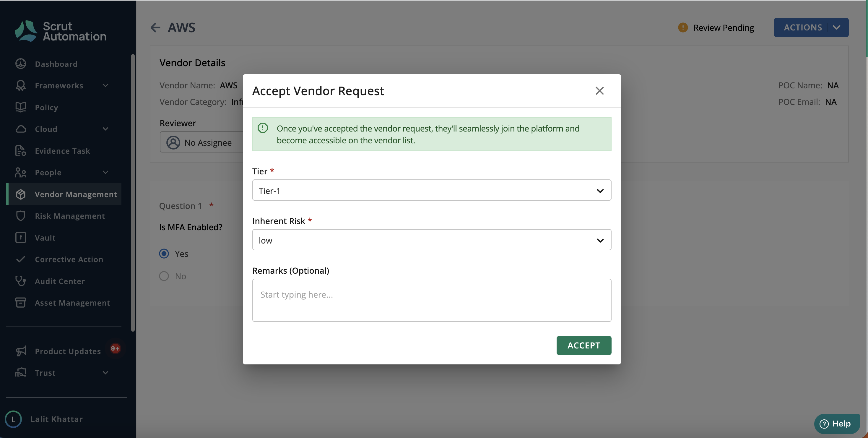This screenshot has height=438, width=868.
Task: Click the Vault menu label
Action: [x=45, y=238]
